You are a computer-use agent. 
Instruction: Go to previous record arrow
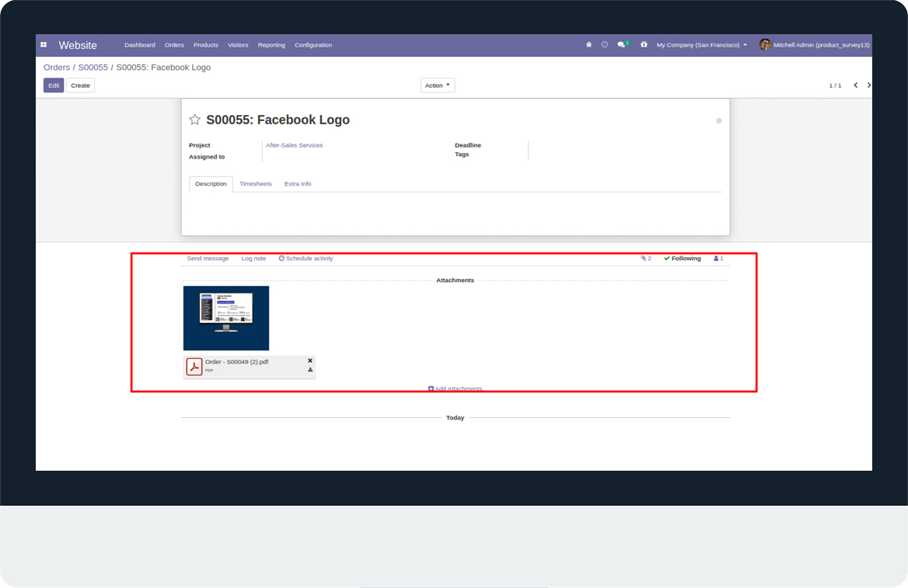pos(855,85)
